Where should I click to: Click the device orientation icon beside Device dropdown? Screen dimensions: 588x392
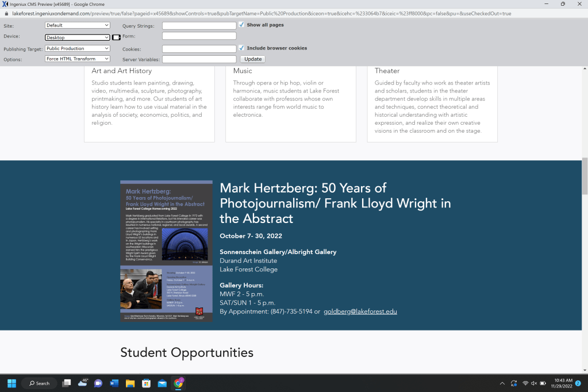click(116, 37)
